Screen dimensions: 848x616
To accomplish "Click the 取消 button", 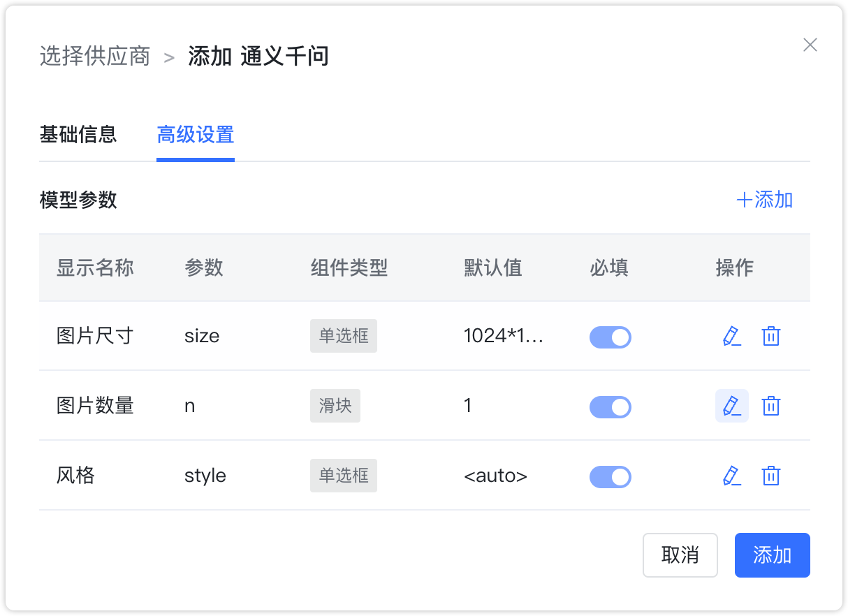I will pyautogui.click(x=680, y=555).
